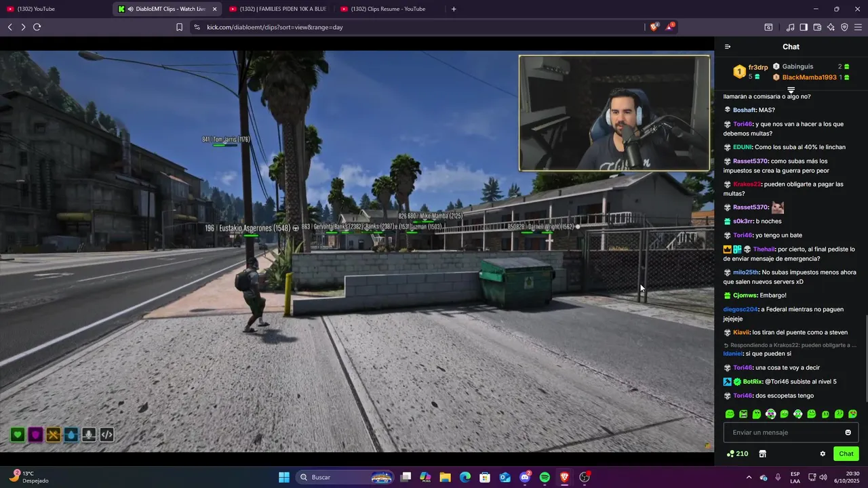Open the volume speaker tray icon
This screenshot has height=488, width=868.
823,477
